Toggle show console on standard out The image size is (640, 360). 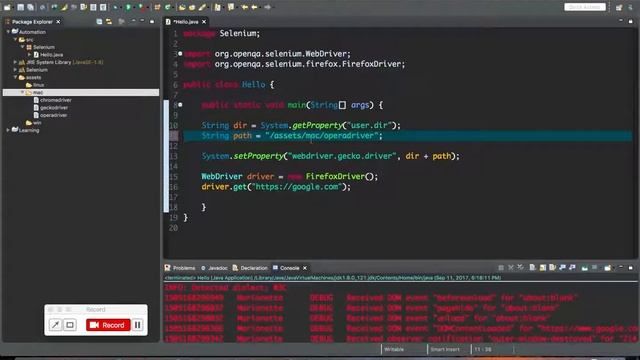pyautogui.click(x=562, y=268)
